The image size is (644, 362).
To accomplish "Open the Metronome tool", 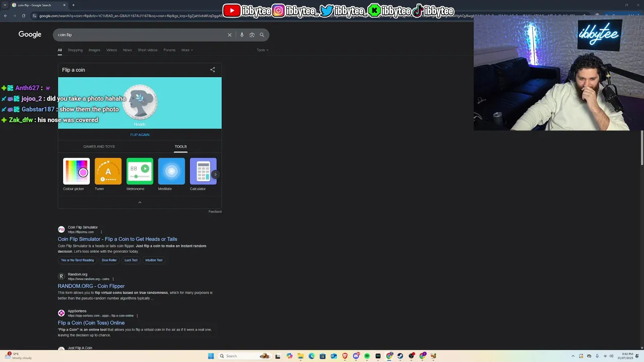I will point(139,174).
